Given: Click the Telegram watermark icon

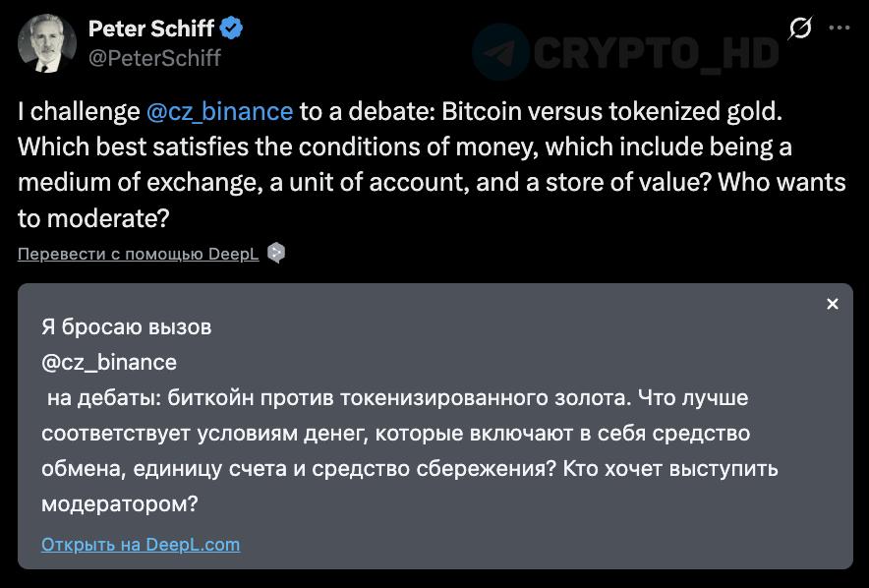Looking at the screenshot, I should (x=501, y=52).
